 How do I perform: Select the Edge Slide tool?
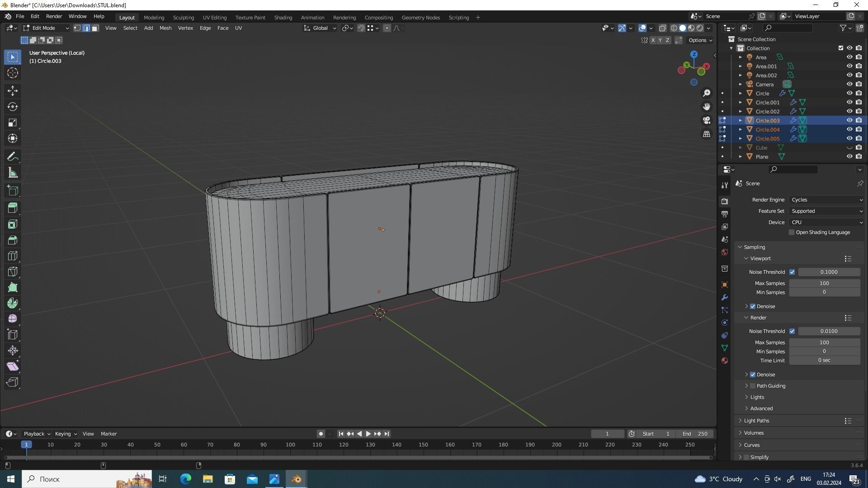coord(13,335)
